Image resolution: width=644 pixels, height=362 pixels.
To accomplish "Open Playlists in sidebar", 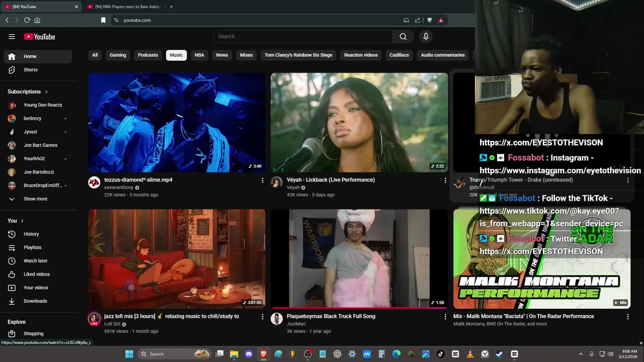I will point(38,247).
